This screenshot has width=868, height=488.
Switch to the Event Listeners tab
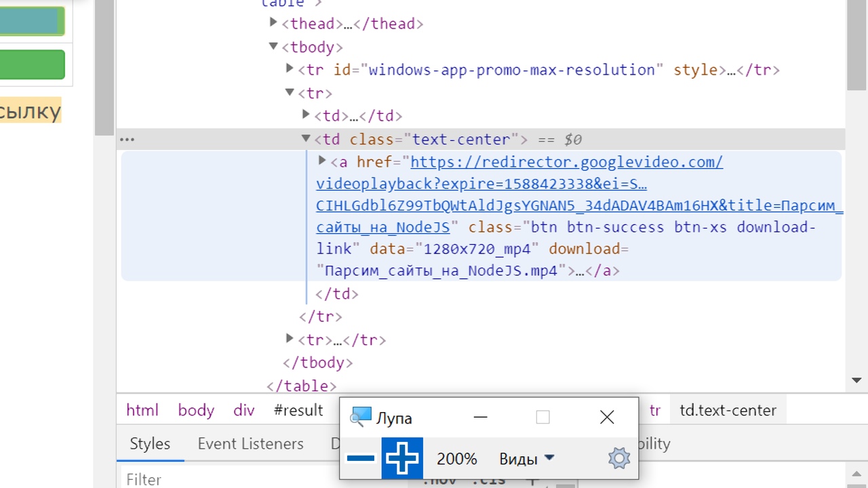point(250,443)
